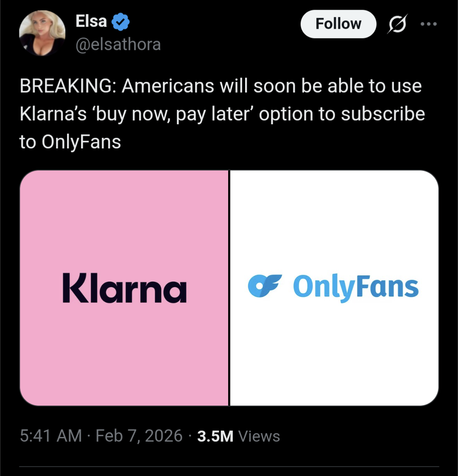Click the Klarna wordmark logo
The height and width of the screenshot is (476, 458).
coord(124,288)
